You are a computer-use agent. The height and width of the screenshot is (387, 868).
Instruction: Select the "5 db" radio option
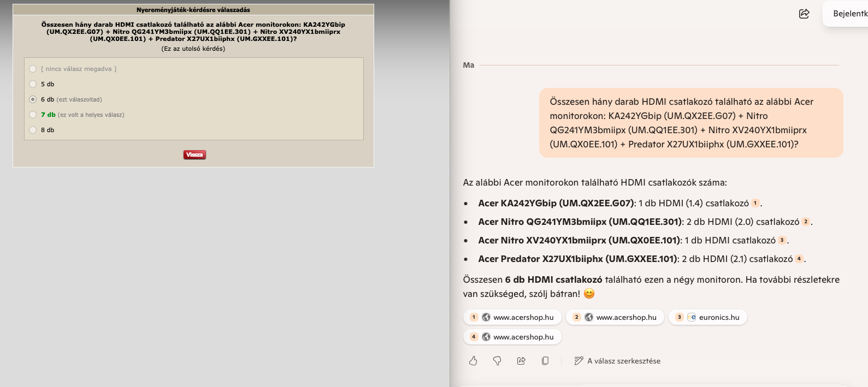click(x=33, y=84)
